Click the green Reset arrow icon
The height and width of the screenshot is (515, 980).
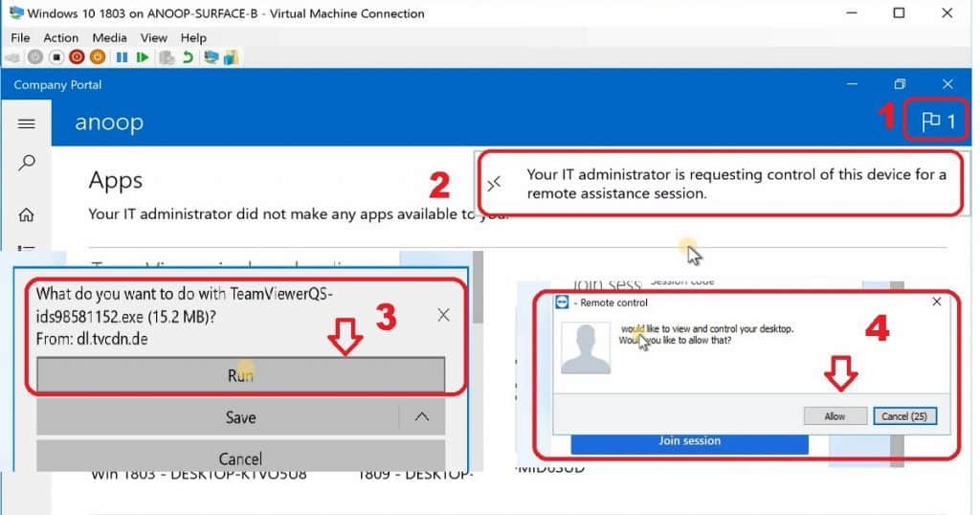tap(143, 57)
